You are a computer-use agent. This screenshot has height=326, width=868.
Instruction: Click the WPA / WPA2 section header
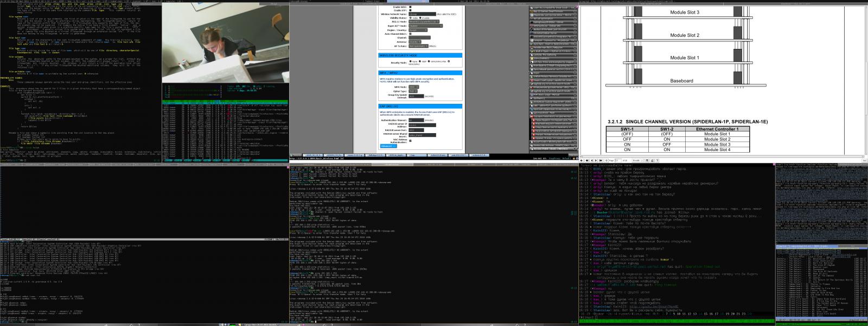pos(420,72)
